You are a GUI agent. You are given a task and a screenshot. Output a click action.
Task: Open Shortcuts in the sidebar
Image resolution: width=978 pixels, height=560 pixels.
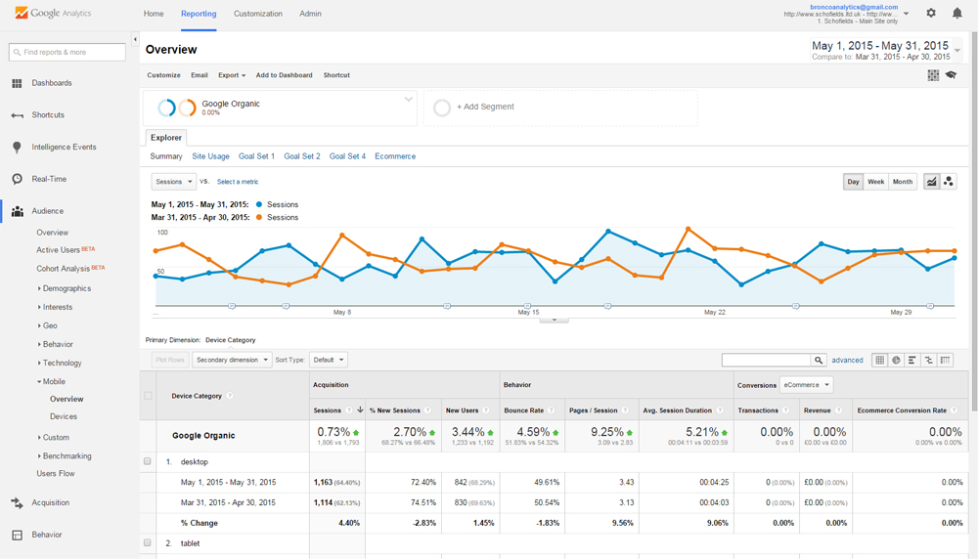(48, 114)
